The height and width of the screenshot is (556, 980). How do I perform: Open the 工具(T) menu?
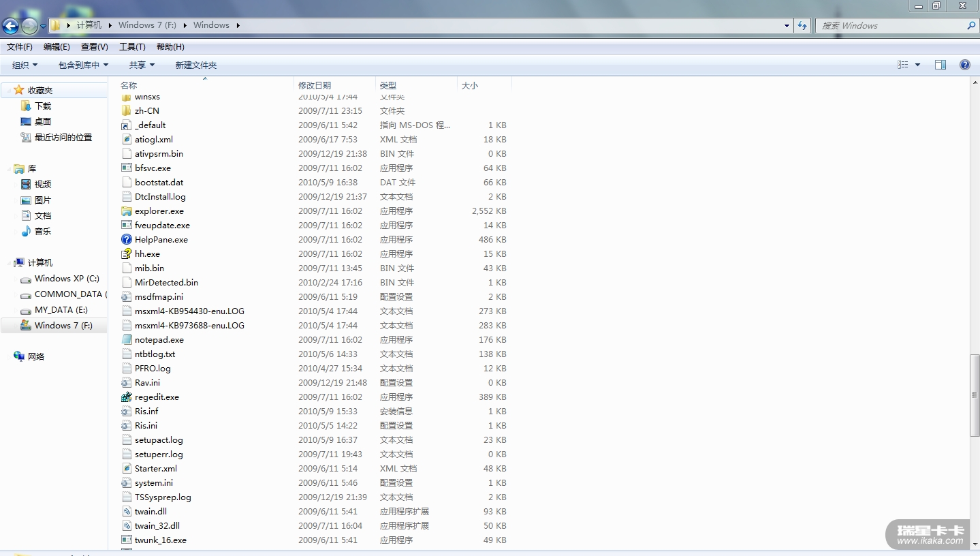tap(132, 47)
